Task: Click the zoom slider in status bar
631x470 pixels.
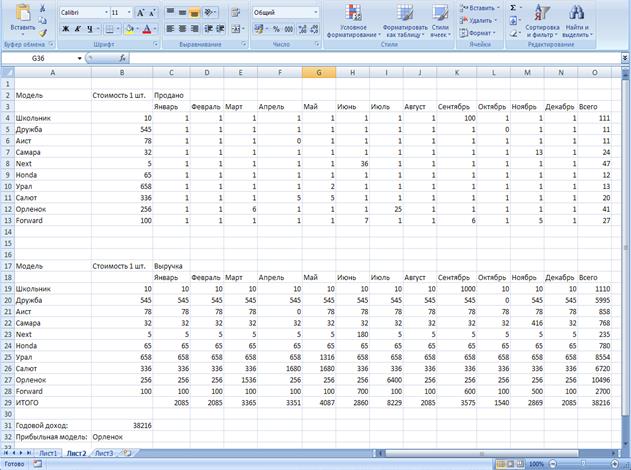Action: 578,465
